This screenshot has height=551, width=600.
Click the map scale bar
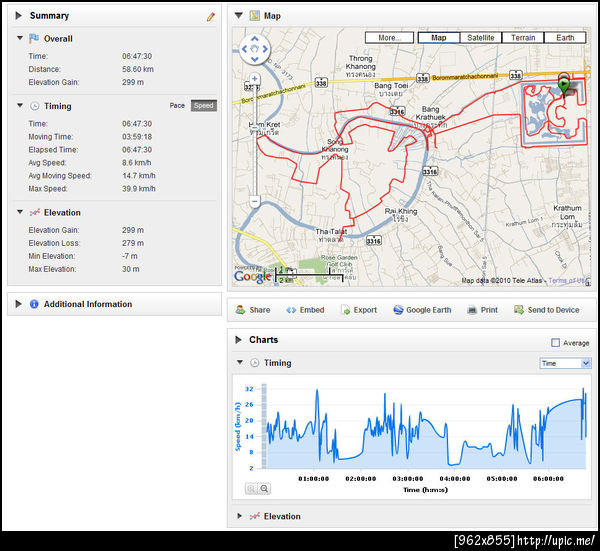[x=308, y=276]
